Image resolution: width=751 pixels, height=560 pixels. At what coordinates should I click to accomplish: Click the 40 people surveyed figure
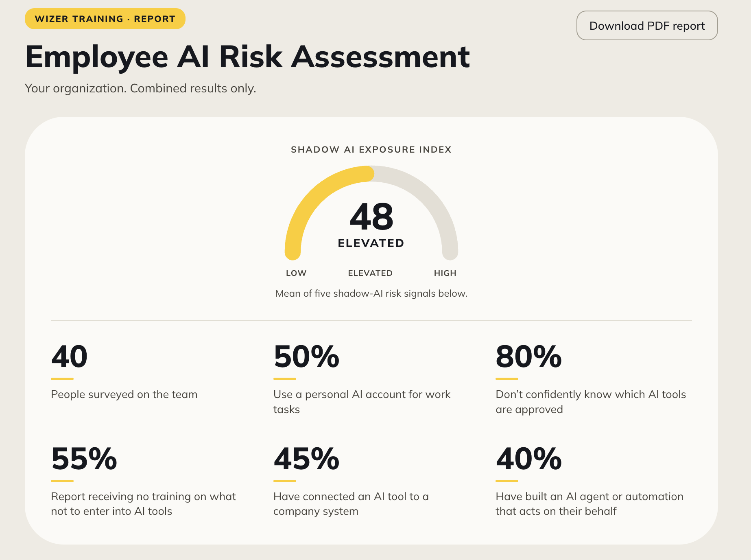[69, 357]
